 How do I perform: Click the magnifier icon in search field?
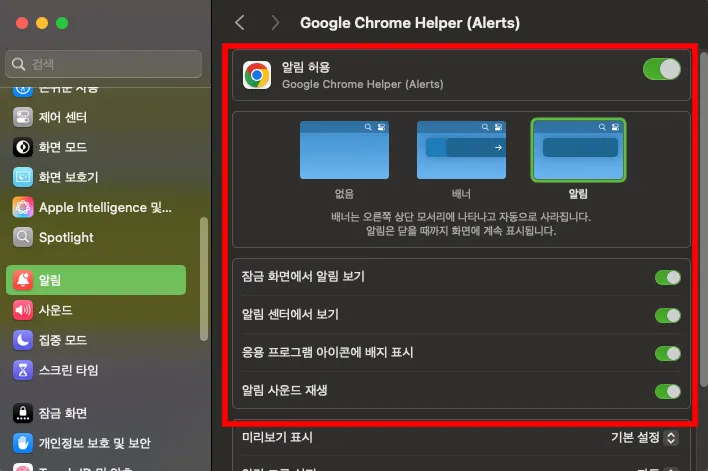(x=18, y=64)
